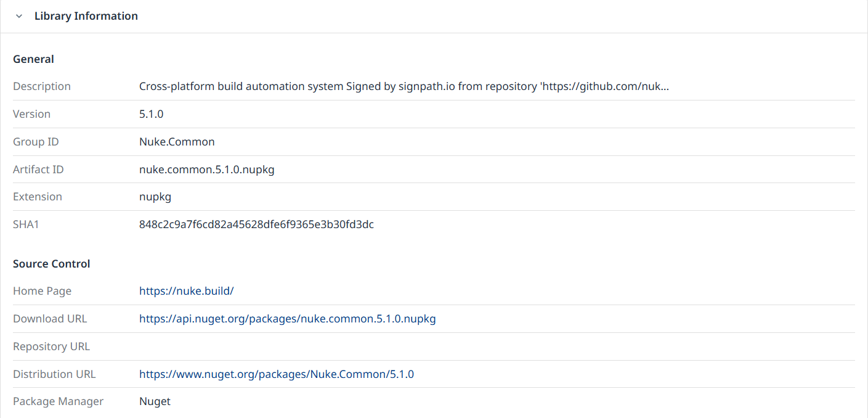
Task: Click the Source Control section heading
Action: click(51, 264)
